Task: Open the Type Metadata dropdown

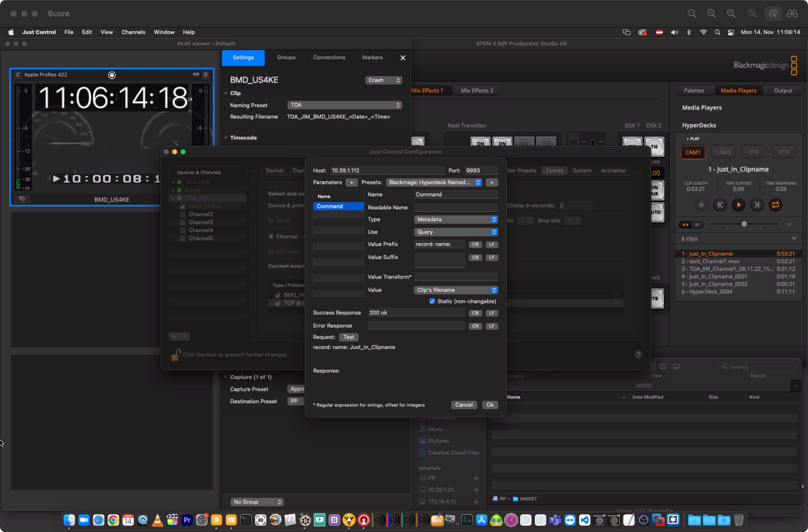Action: coord(456,219)
